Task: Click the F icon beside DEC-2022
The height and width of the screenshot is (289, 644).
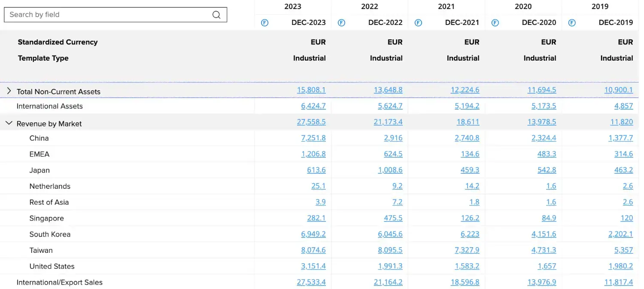Action: click(x=341, y=23)
